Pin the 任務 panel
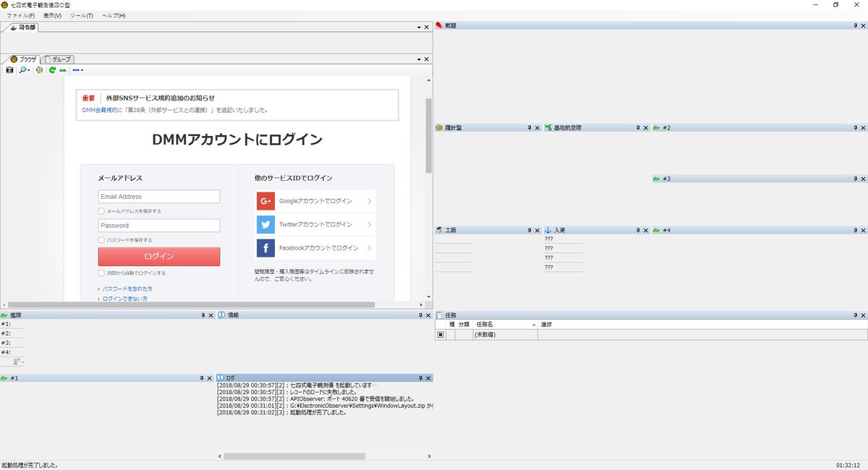The height and width of the screenshot is (470, 868). tap(854, 315)
